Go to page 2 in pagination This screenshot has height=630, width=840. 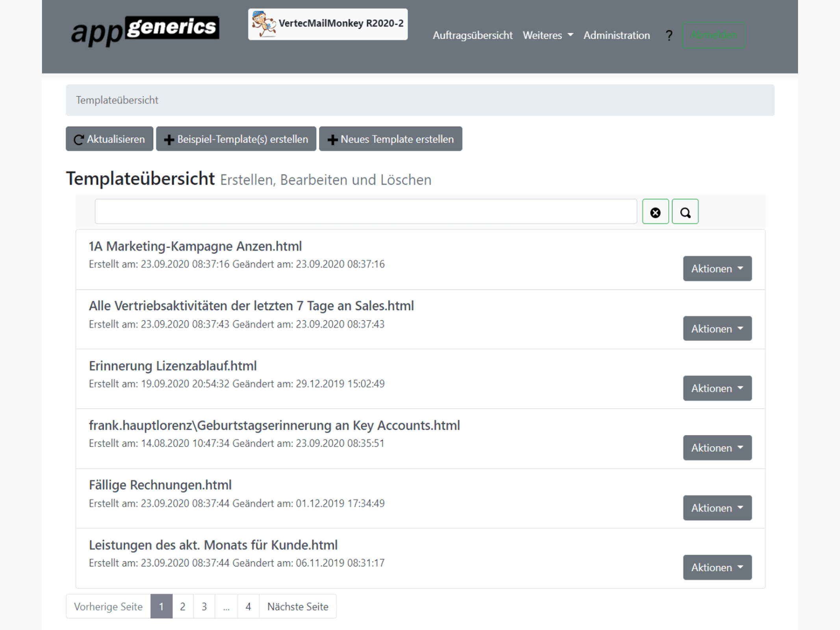182,606
